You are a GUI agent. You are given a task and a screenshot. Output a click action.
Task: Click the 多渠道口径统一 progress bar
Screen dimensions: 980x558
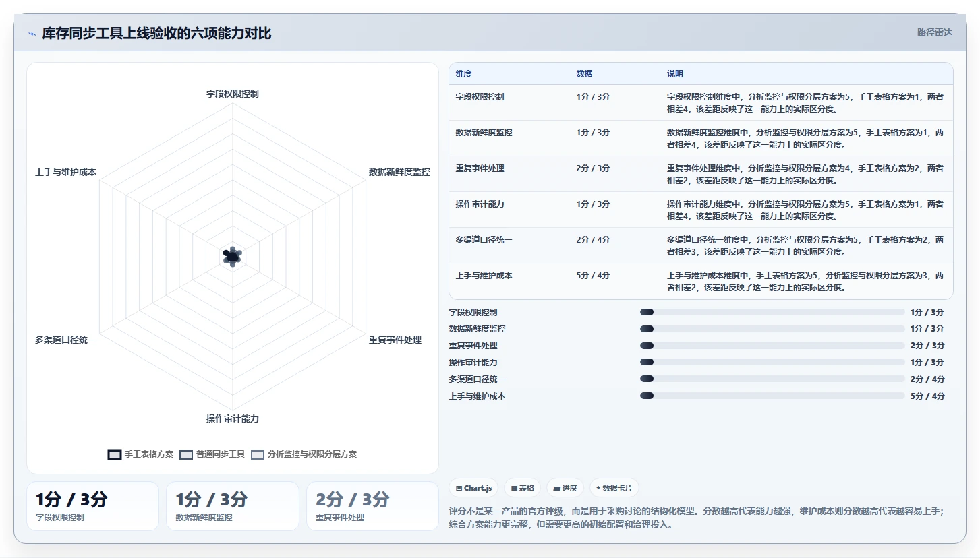[x=772, y=379]
